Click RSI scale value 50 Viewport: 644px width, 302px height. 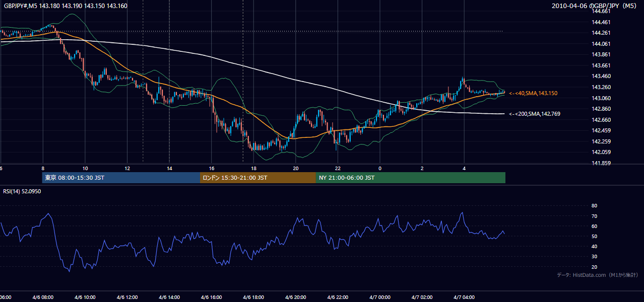pyautogui.click(x=594, y=236)
